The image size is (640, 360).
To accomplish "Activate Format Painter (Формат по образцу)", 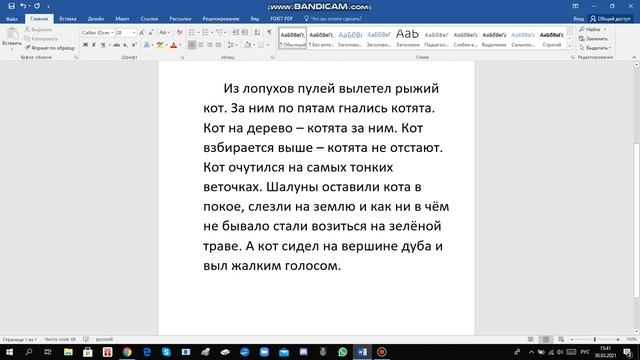I will [49, 48].
